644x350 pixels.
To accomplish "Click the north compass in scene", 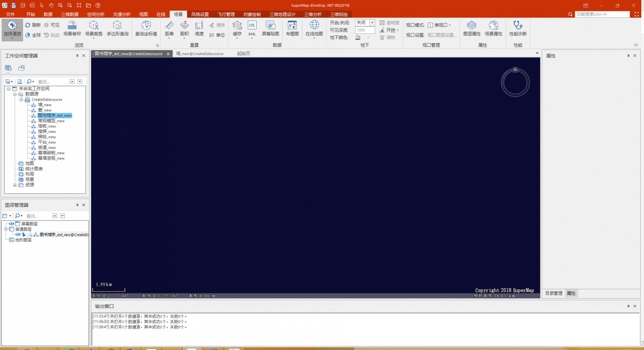I will (515, 82).
